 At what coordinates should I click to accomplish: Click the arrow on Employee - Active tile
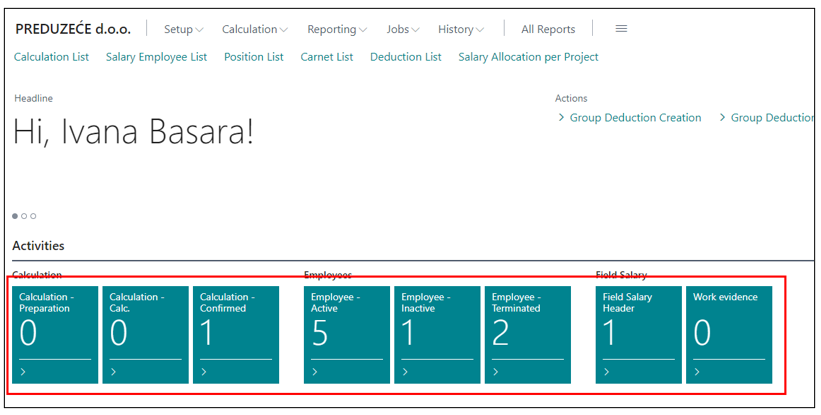[315, 372]
